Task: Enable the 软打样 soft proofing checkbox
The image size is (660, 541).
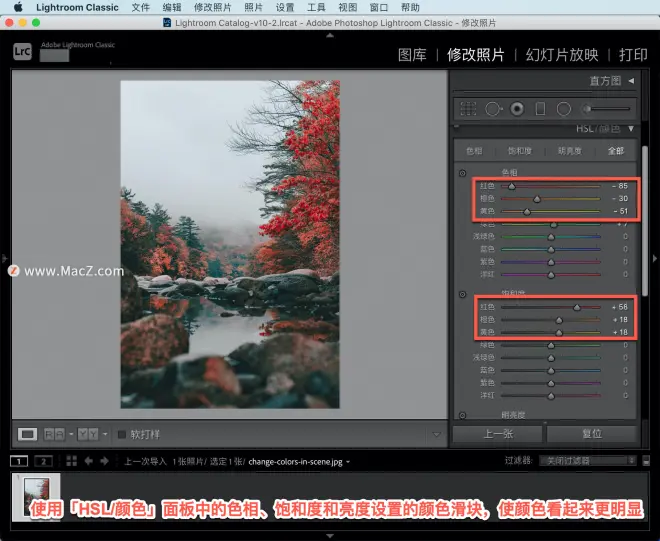Action: coord(122,434)
